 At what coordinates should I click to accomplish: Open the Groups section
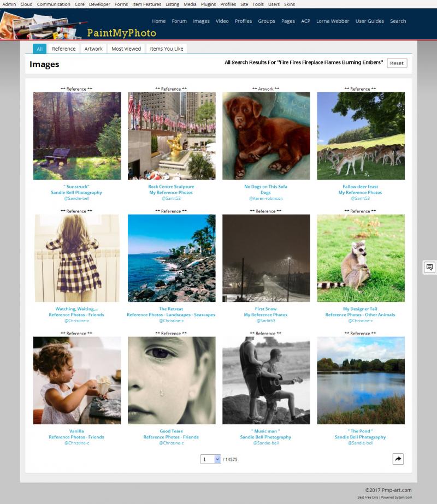pos(266,21)
